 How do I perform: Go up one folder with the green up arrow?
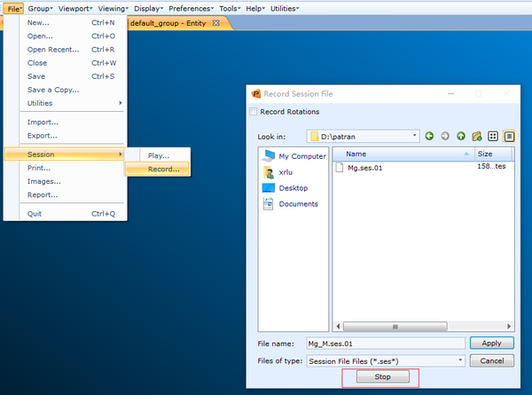point(461,136)
